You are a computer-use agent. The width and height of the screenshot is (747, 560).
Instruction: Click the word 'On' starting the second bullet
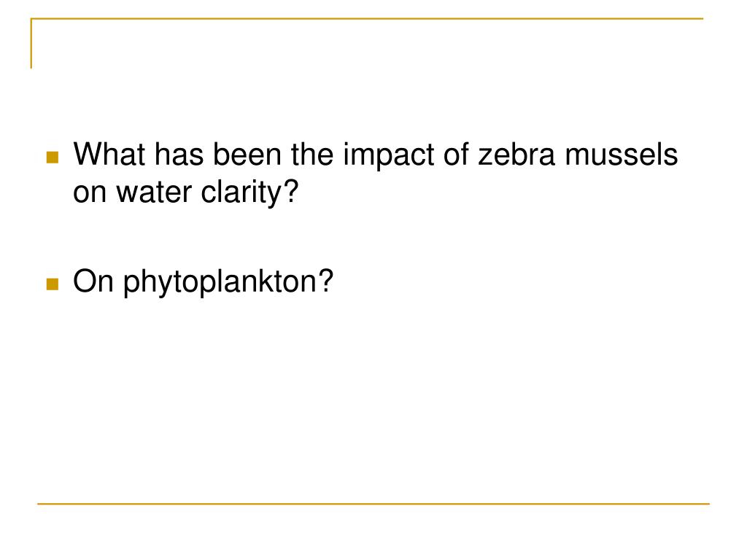[93, 281]
